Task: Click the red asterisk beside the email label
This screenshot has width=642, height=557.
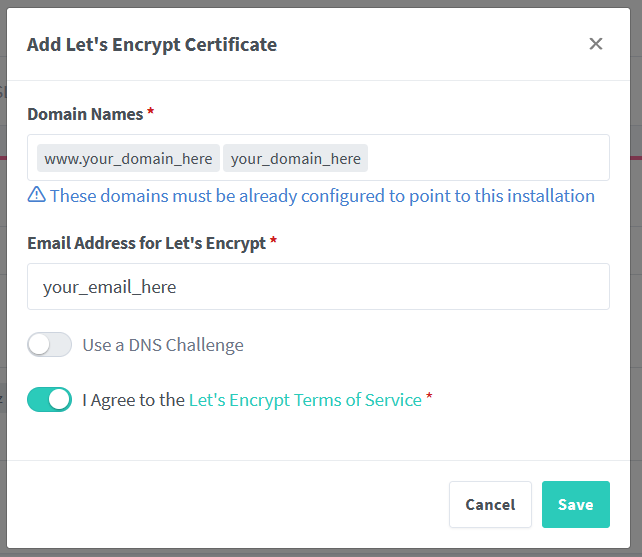Action: pyautogui.click(x=274, y=242)
